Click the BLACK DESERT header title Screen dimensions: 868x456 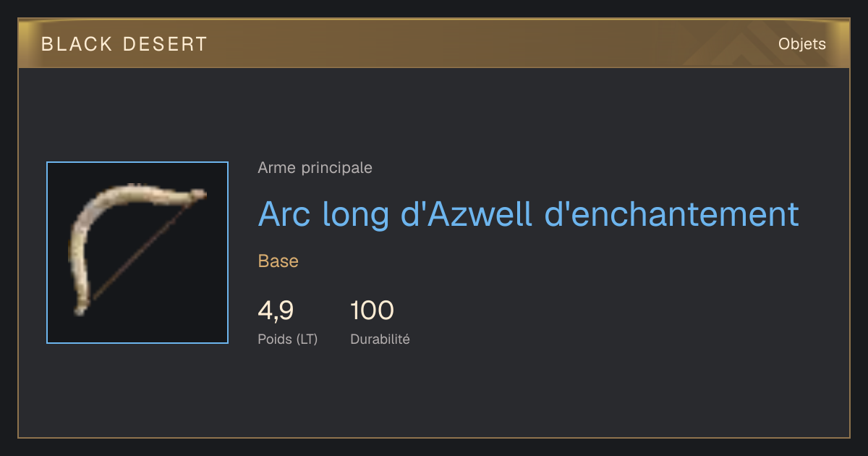(124, 44)
